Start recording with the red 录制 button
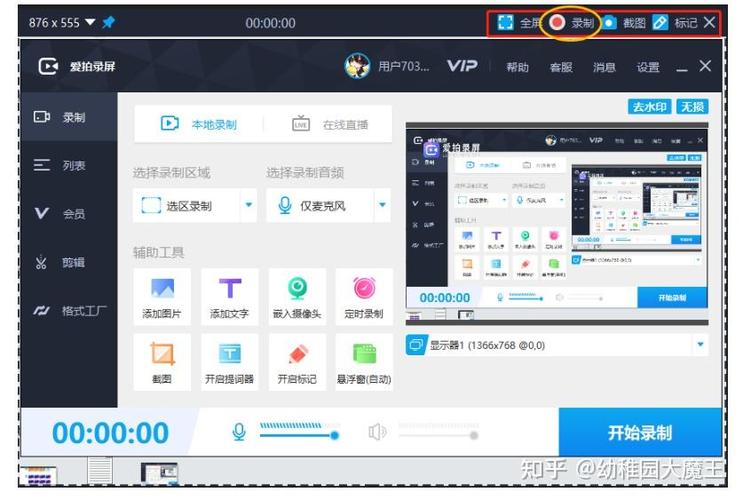The height and width of the screenshot is (500, 743). coord(557,22)
